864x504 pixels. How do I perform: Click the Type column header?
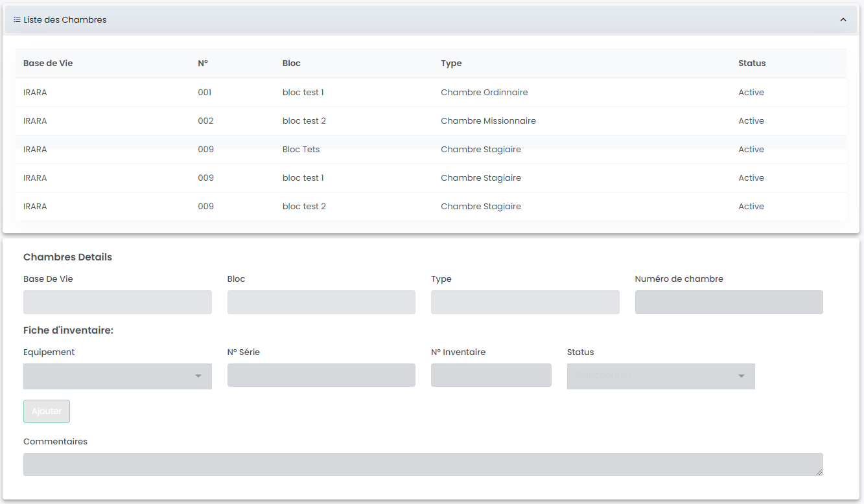(451, 63)
